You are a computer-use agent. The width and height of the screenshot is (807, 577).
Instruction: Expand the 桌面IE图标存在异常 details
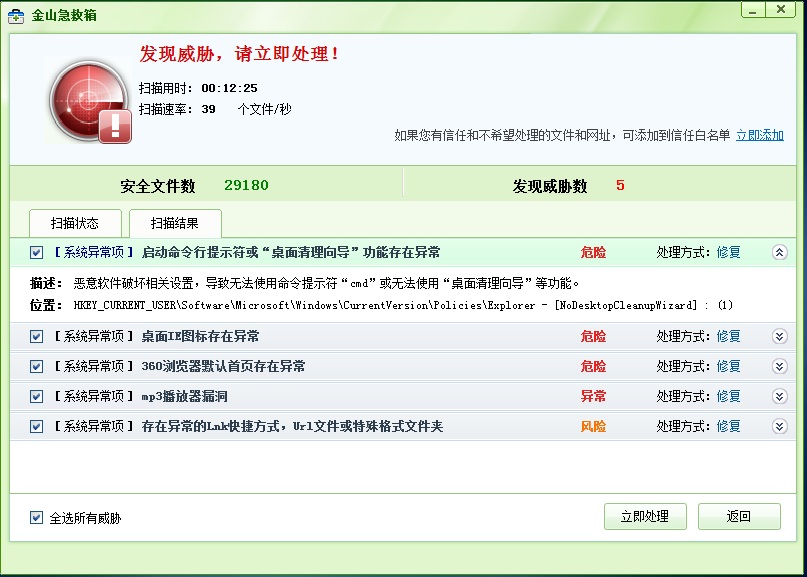[780, 336]
